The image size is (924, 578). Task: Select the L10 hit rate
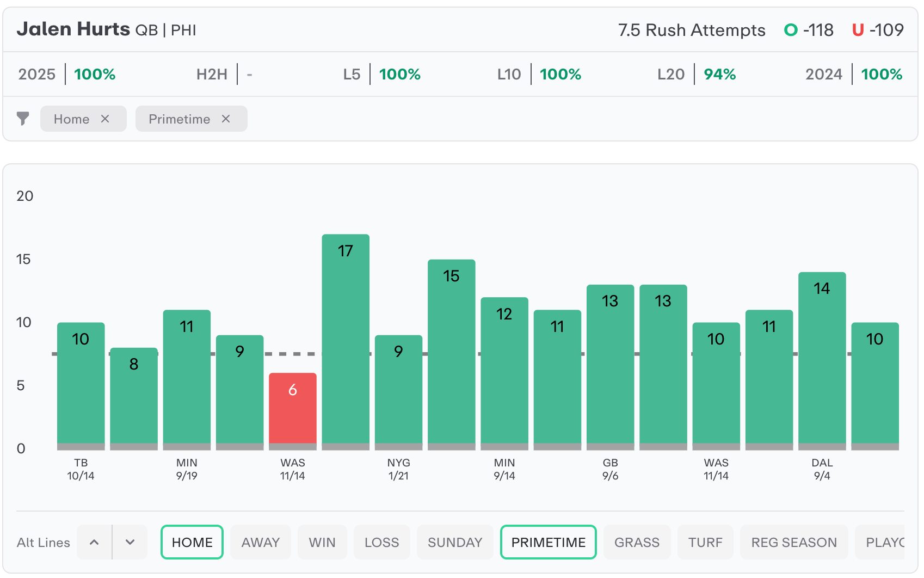tap(539, 74)
